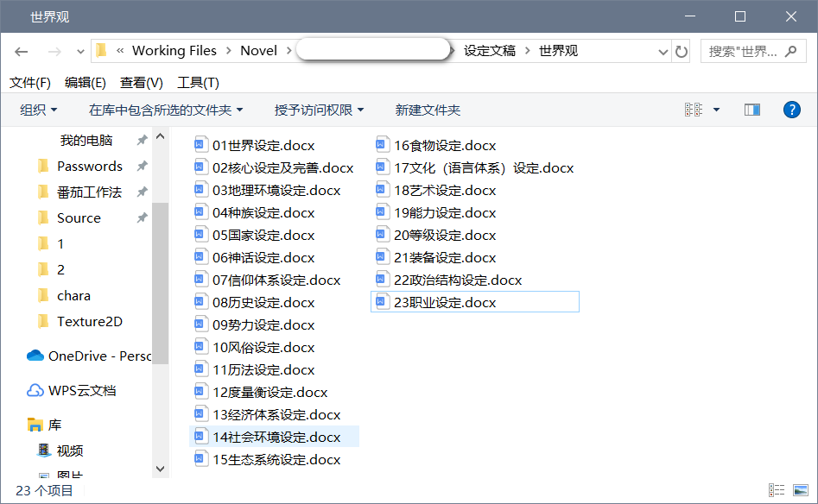Select file icon of 07信仰体系设定.docx
The width and height of the screenshot is (818, 504).
[200, 279]
